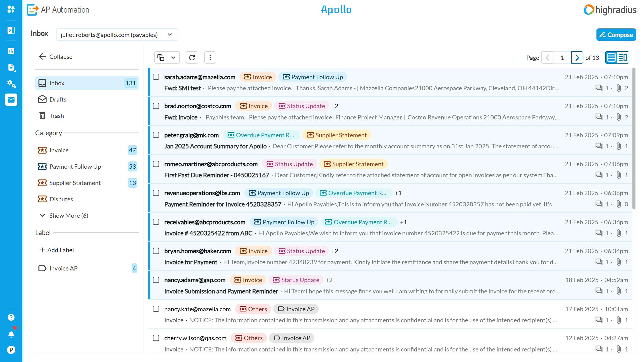Click the sidebar expand panel icon
Screen dimensions: 644x362
coord(11,30)
